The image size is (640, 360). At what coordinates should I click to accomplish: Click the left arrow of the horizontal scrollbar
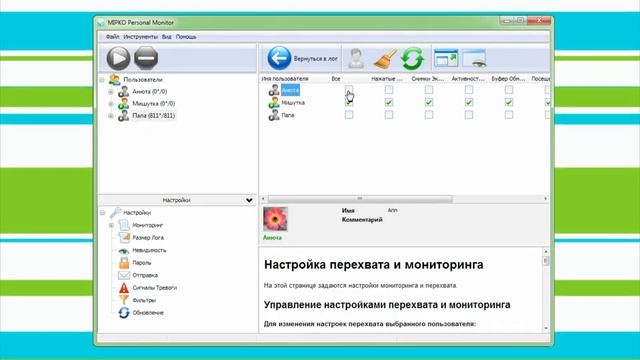263,199
